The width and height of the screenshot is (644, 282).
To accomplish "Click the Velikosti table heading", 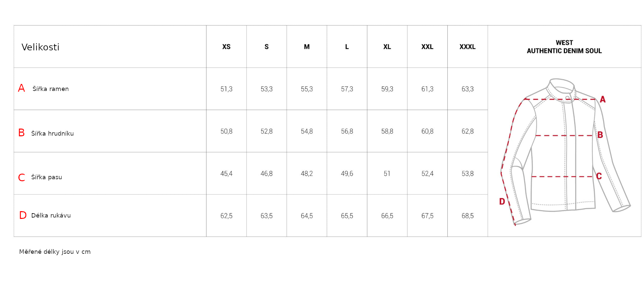I will pyautogui.click(x=41, y=47).
